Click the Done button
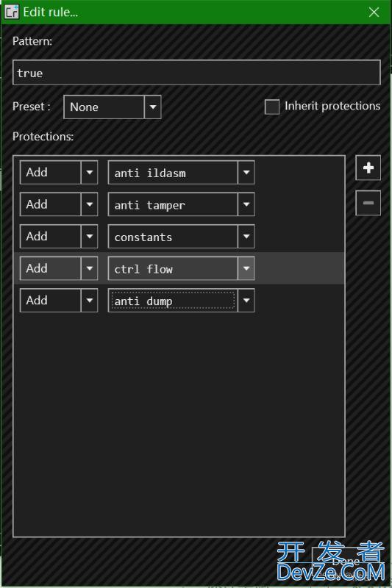 pyautogui.click(x=346, y=561)
